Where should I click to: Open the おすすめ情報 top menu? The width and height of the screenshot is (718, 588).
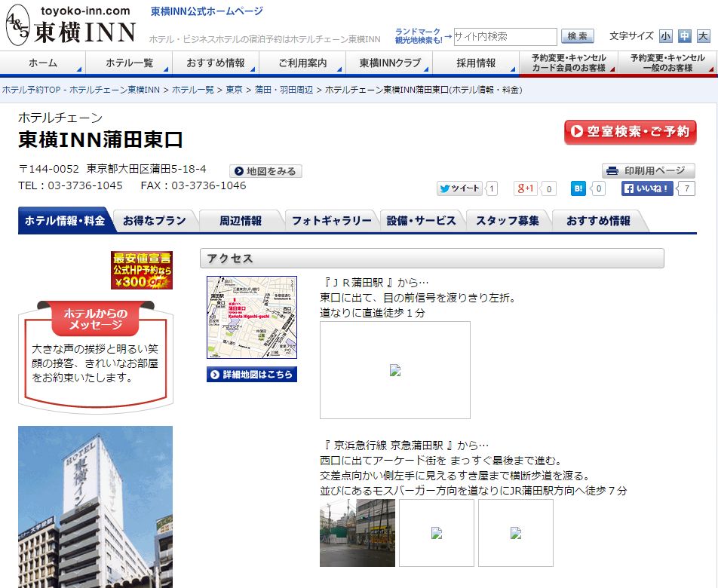click(x=216, y=63)
